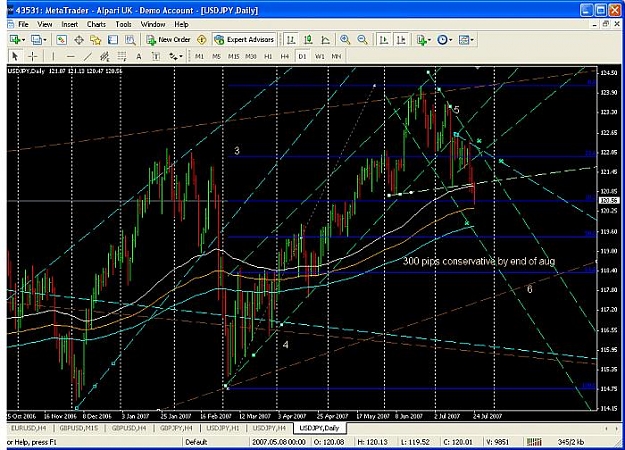Open the Insert menu

click(x=70, y=24)
